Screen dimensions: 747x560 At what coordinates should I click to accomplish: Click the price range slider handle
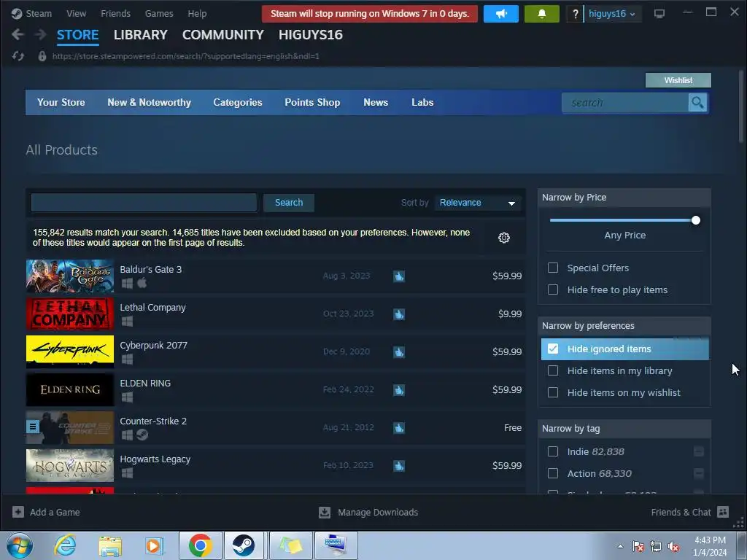695,220
